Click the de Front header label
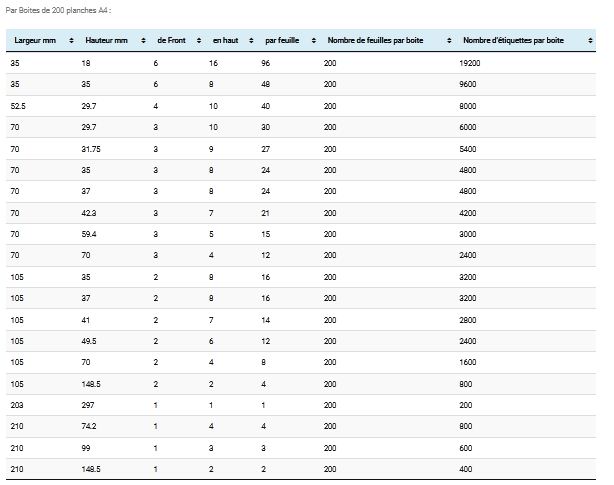The image size is (614, 485). coord(172,40)
